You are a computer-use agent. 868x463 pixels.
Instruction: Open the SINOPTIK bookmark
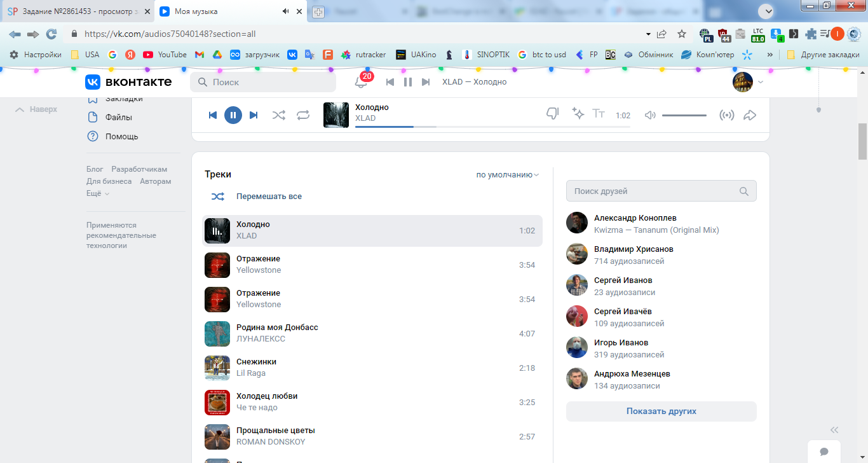486,55
